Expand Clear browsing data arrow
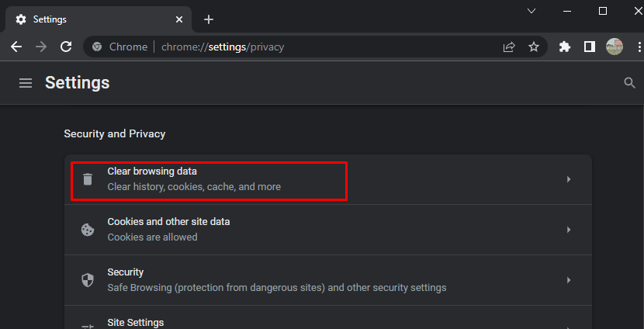 569,179
